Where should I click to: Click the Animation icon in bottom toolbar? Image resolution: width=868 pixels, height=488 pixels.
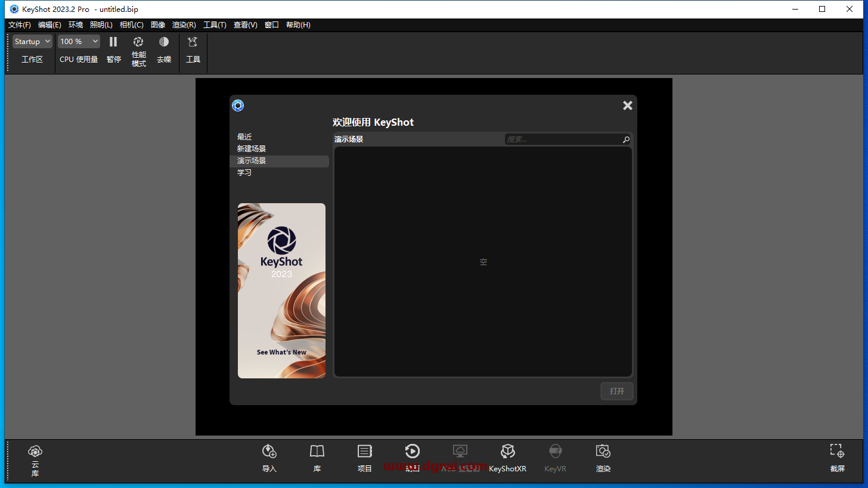pyautogui.click(x=412, y=451)
